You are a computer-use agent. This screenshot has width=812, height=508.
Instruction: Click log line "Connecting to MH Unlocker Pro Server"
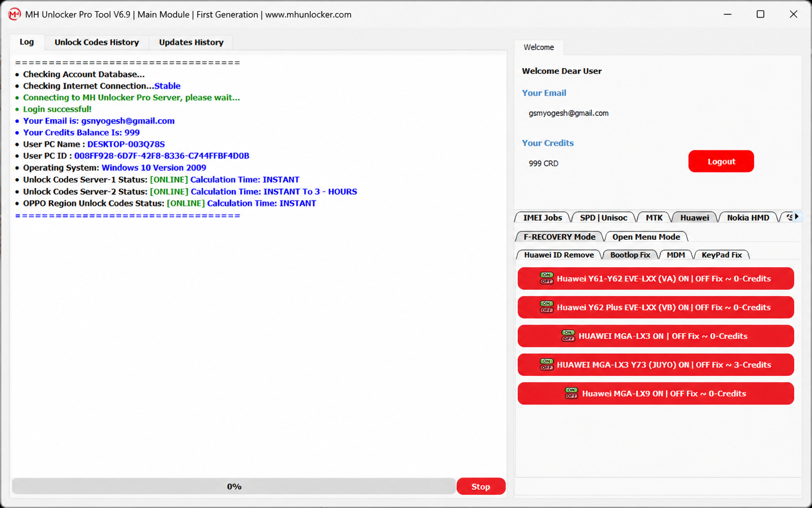132,97
